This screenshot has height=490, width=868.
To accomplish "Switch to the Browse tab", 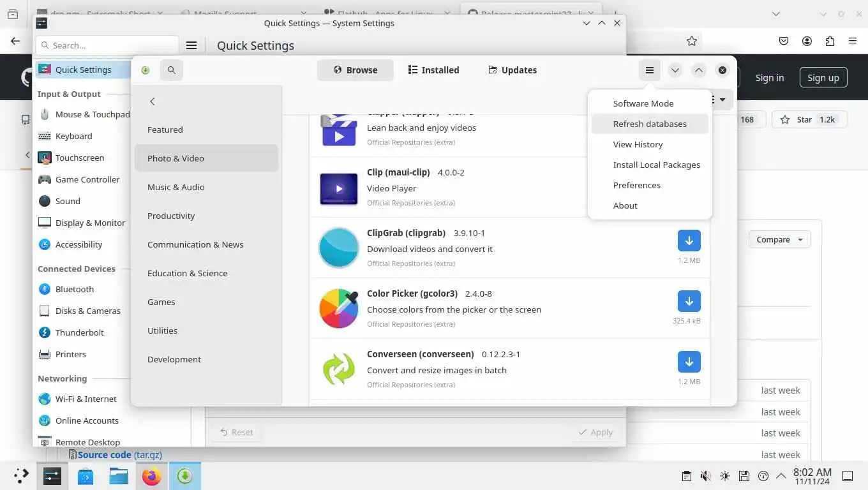I will pyautogui.click(x=355, y=70).
